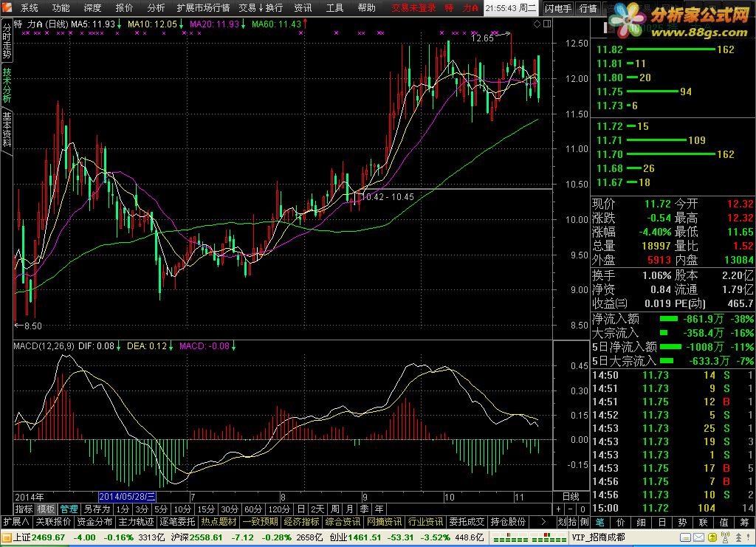Click the split-window square icon above chart

[x=547, y=24]
